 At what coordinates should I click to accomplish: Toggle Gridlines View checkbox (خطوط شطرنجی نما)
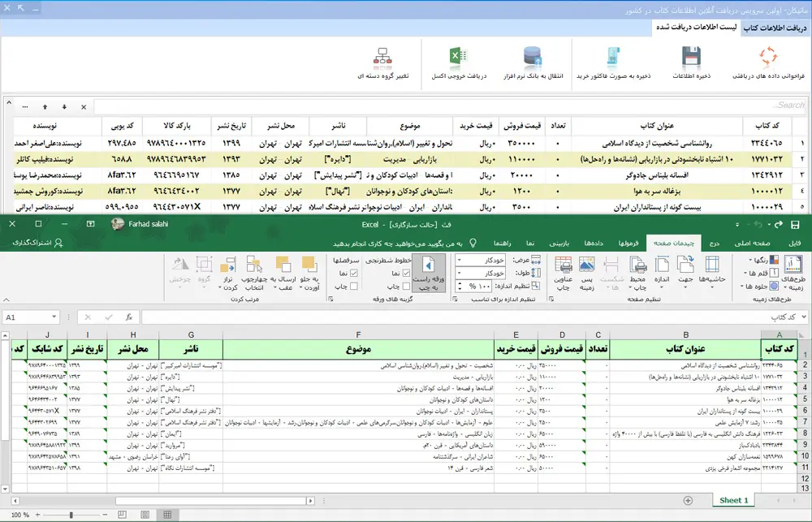(406, 273)
